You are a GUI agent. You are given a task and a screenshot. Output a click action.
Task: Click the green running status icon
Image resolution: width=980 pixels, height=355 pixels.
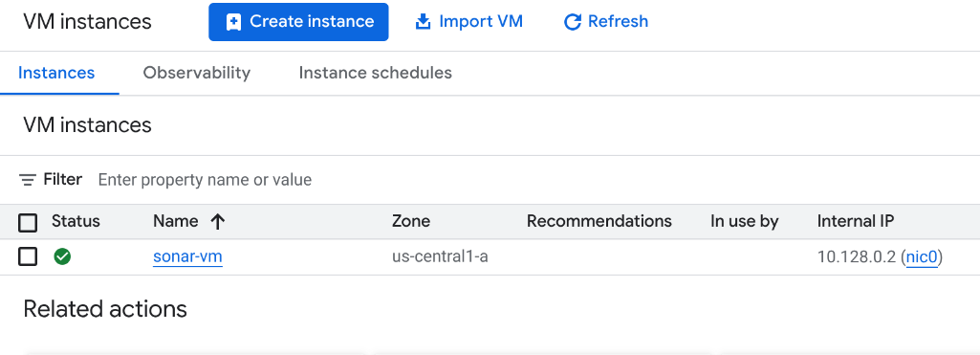[62, 256]
